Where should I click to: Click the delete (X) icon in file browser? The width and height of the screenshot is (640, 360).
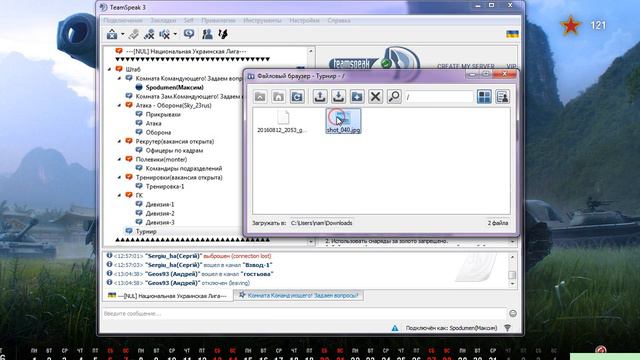[x=375, y=97]
